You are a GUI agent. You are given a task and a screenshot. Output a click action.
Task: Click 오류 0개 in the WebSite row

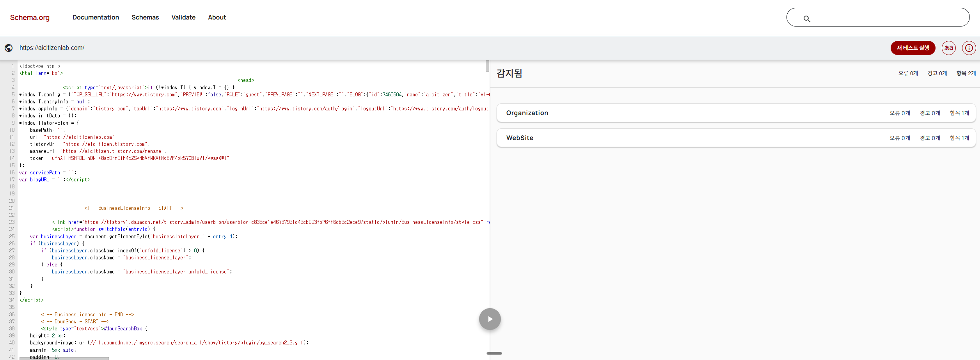point(900,138)
